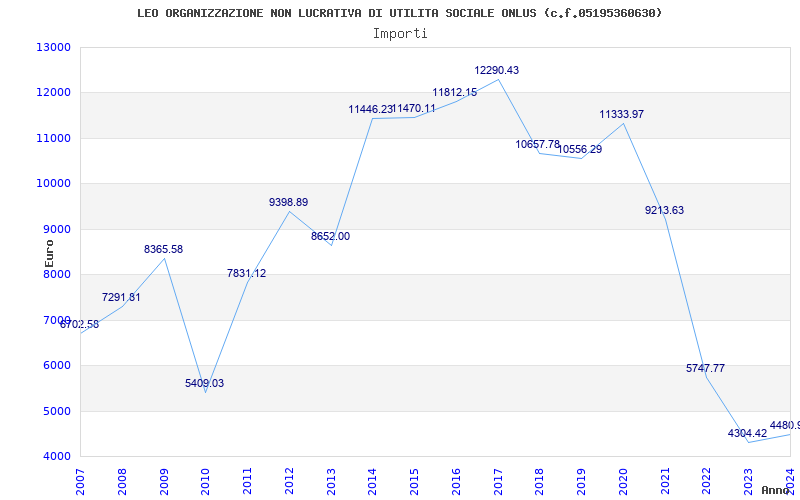Viewport: 800px width, 500px height.
Task: Select the 7831.12 data label
Action: click(x=246, y=273)
